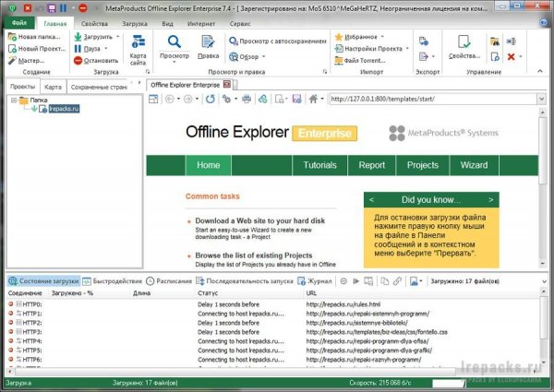Open Настройки Проекта

tap(368, 48)
